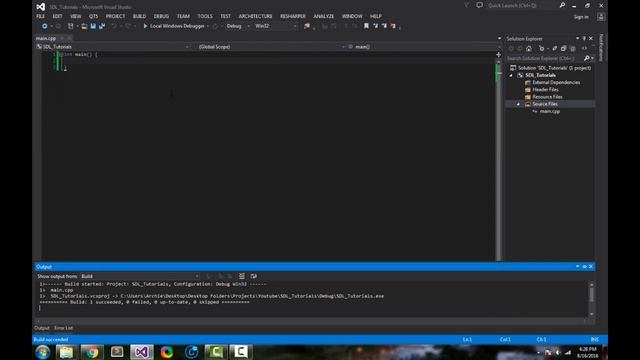Viewport: 640px width, 360px height.
Task: Click the Undo toolbar icon
Action: [114, 26]
